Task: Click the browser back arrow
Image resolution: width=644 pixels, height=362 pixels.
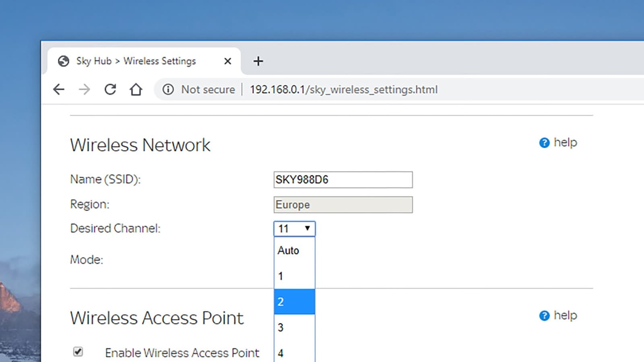Action: [x=59, y=89]
